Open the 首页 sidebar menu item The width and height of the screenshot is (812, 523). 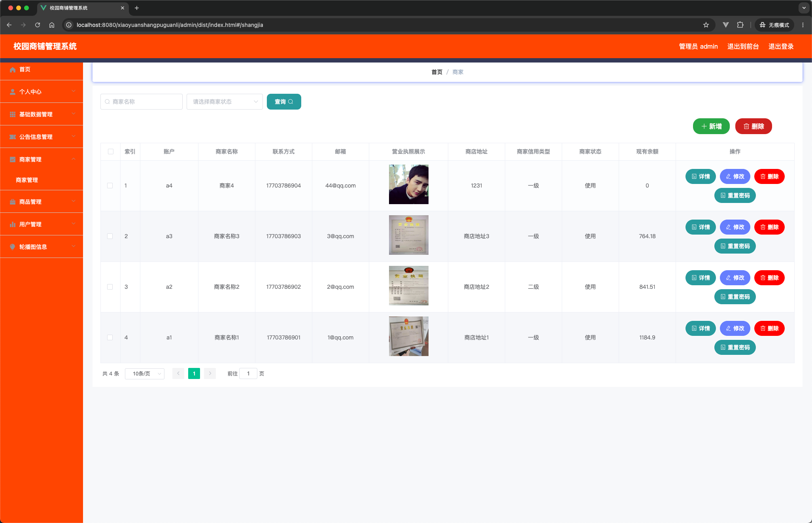(x=42, y=70)
